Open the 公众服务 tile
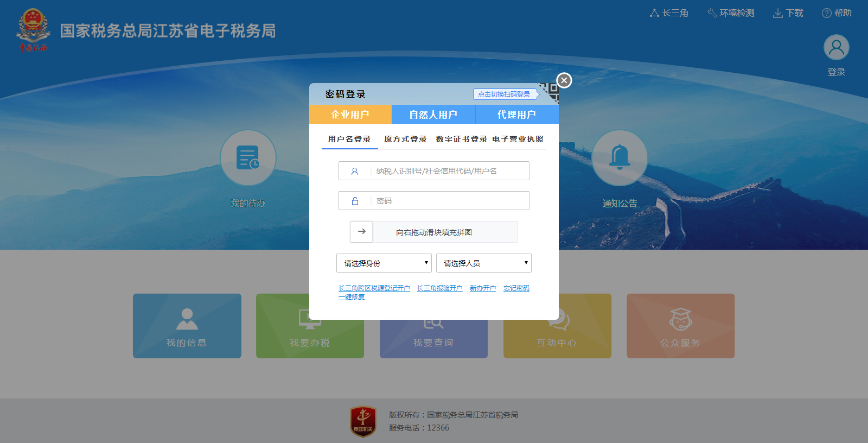 [680, 326]
